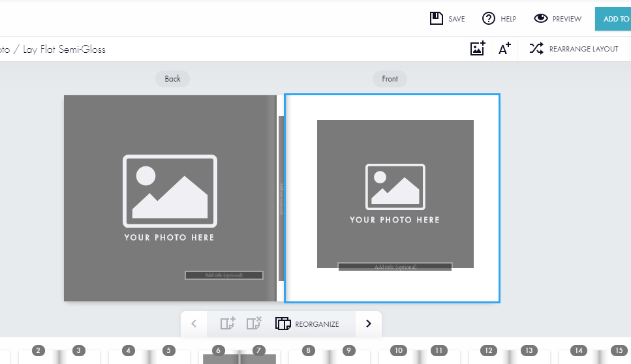Click the Reorganize pages button

pos(308,324)
